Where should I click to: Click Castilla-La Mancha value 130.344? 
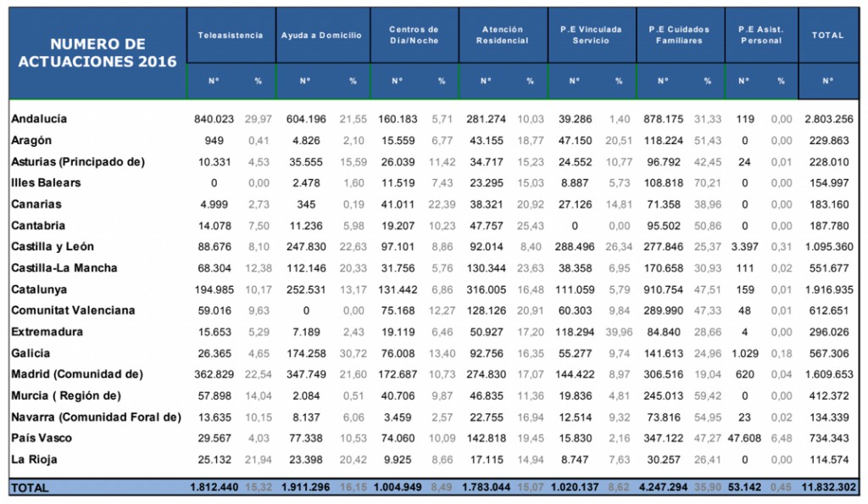[x=487, y=268]
